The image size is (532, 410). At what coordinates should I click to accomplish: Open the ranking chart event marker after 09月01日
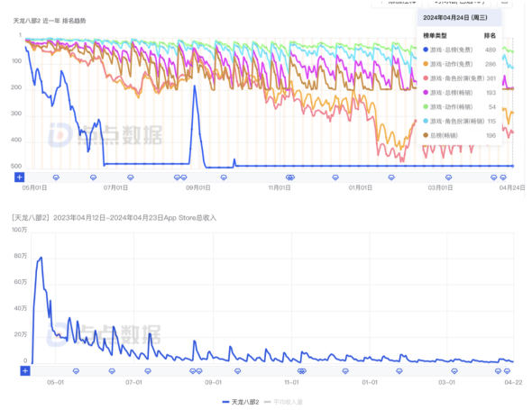[224, 178]
